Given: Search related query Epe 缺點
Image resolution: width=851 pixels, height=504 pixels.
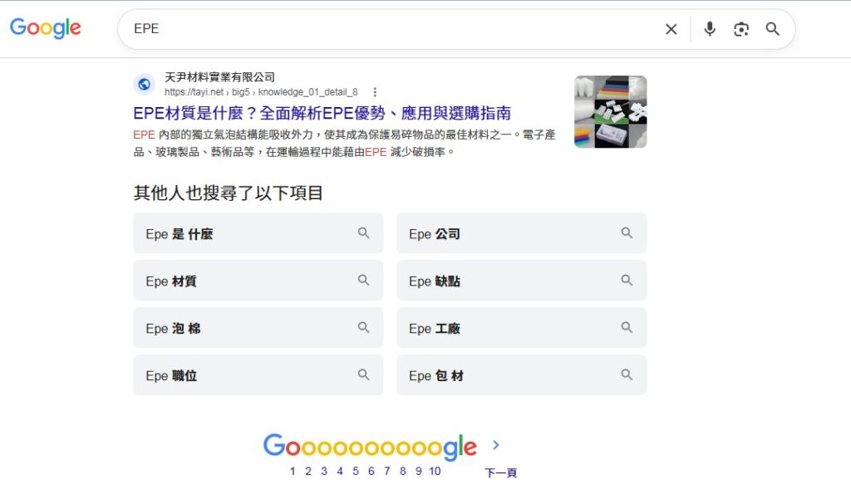Looking at the screenshot, I should (522, 281).
